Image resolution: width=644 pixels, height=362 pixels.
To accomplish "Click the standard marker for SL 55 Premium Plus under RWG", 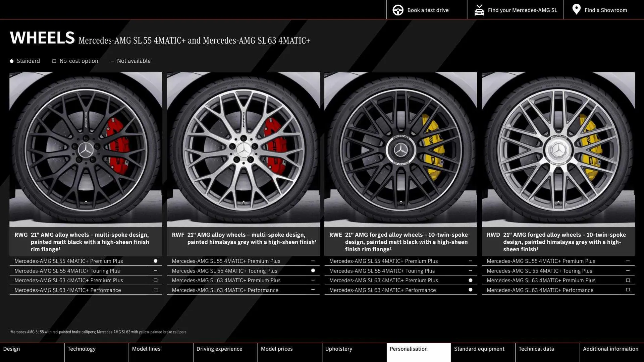I will click(155, 261).
